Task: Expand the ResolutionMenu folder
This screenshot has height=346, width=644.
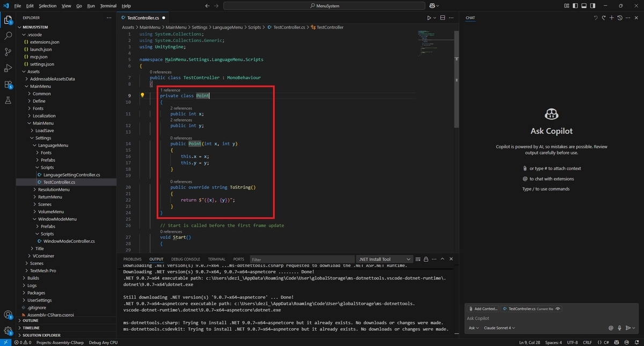Action: (x=54, y=189)
